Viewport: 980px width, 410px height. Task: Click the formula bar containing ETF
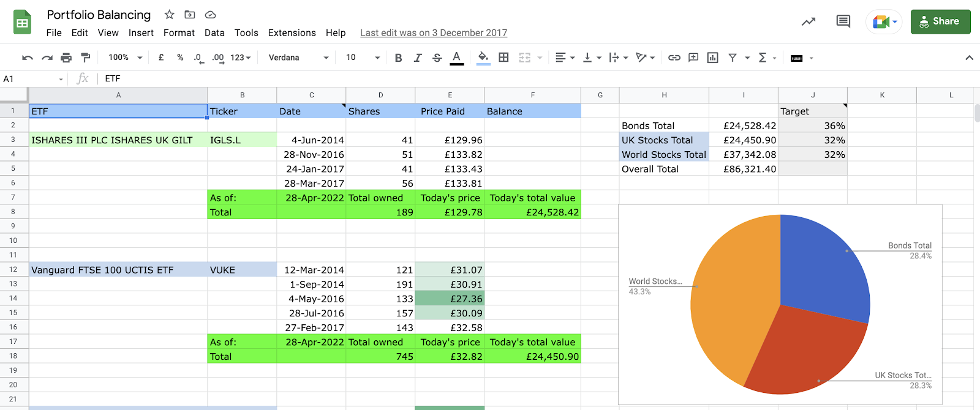click(x=539, y=78)
